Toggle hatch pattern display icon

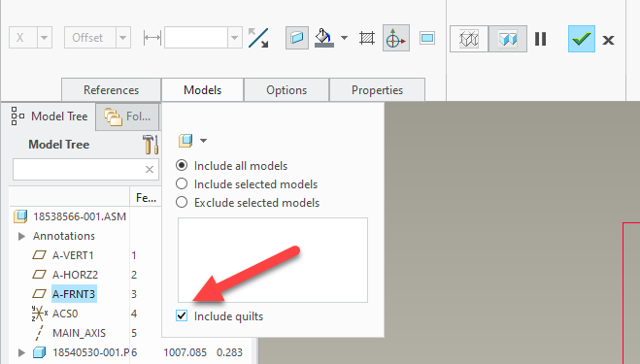tap(367, 39)
